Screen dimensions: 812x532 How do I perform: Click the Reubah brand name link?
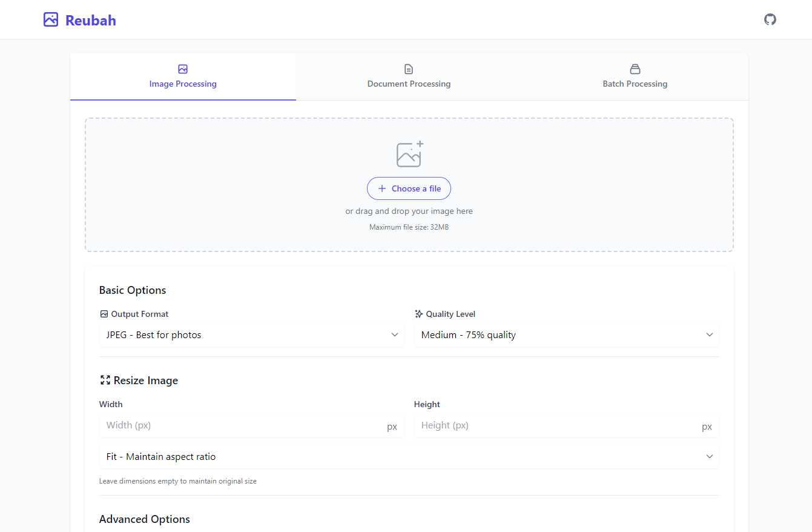tap(91, 20)
